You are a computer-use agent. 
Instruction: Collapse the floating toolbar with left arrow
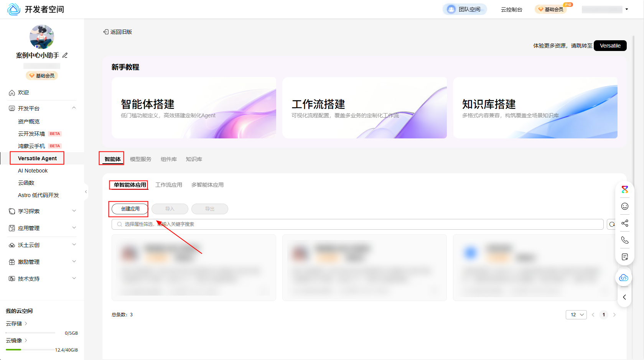tap(624, 297)
